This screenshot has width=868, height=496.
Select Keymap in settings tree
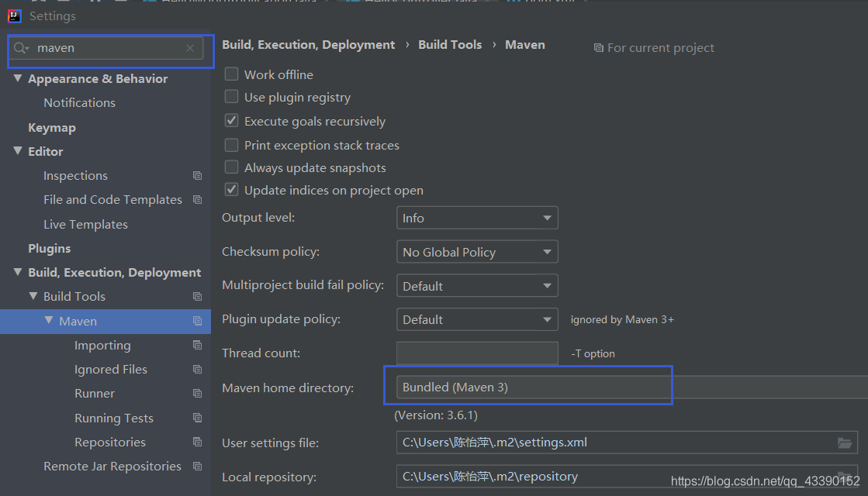coord(52,128)
